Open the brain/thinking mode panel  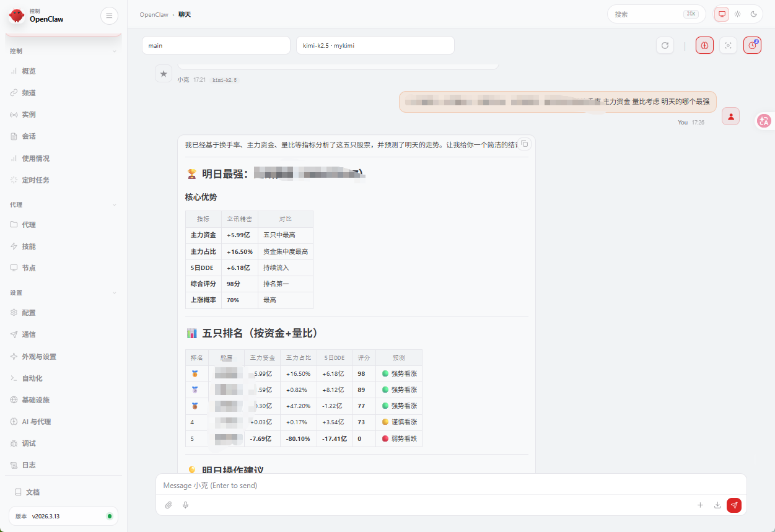(x=704, y=45)
